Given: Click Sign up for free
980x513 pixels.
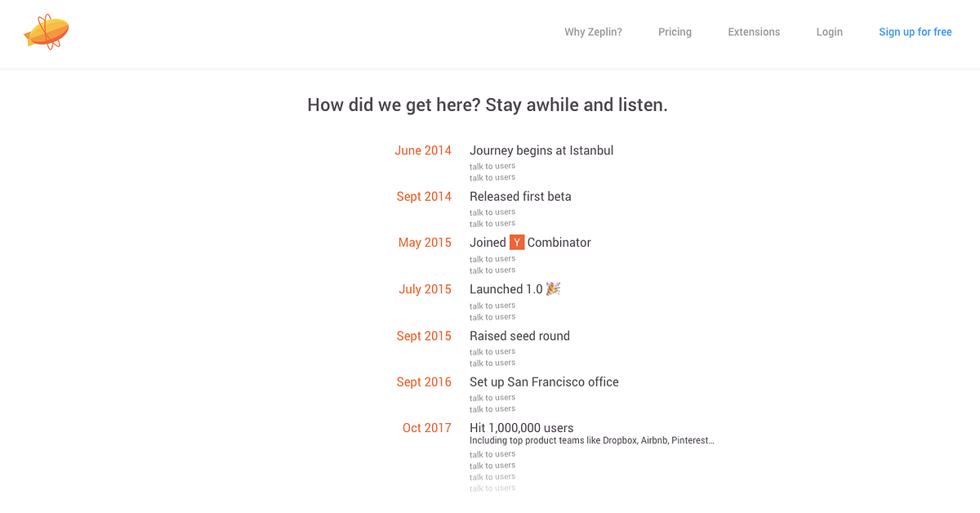Looking at the screenshot, I should [915, 32].
